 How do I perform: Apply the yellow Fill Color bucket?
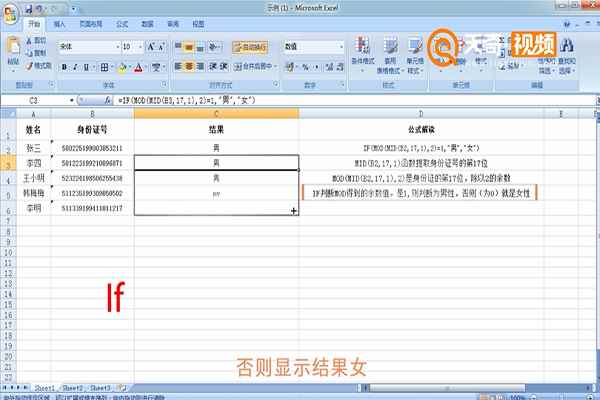122,67
